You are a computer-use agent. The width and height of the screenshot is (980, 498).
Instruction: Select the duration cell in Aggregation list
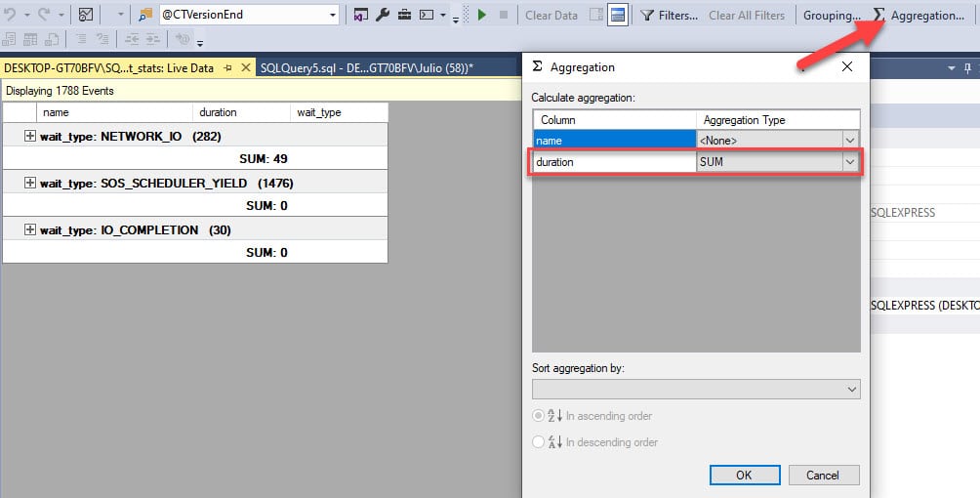(614, 162)
